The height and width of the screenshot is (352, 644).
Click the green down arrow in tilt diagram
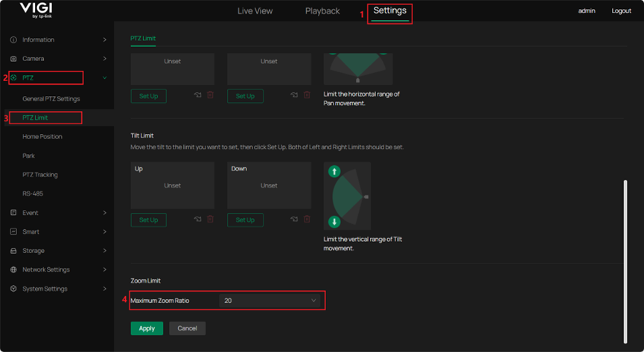point(334,222)
